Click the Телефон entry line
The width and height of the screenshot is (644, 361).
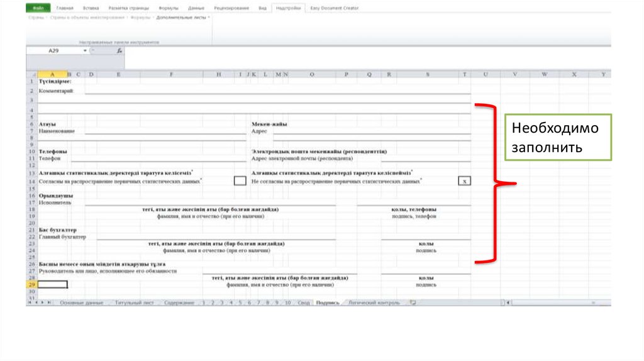coord(158,158)
